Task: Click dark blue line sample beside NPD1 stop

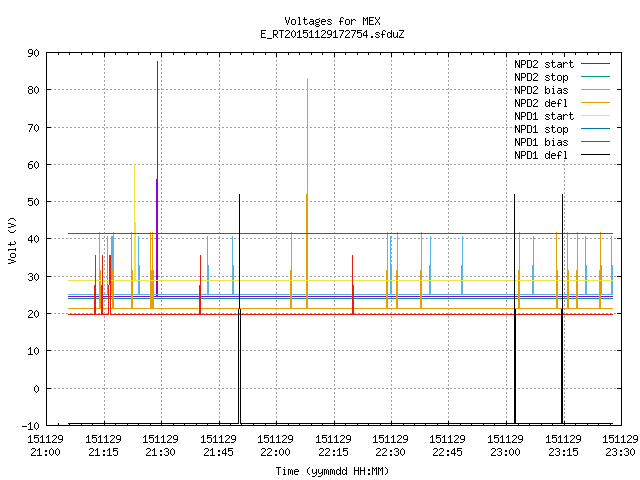Action: point(595,129)
